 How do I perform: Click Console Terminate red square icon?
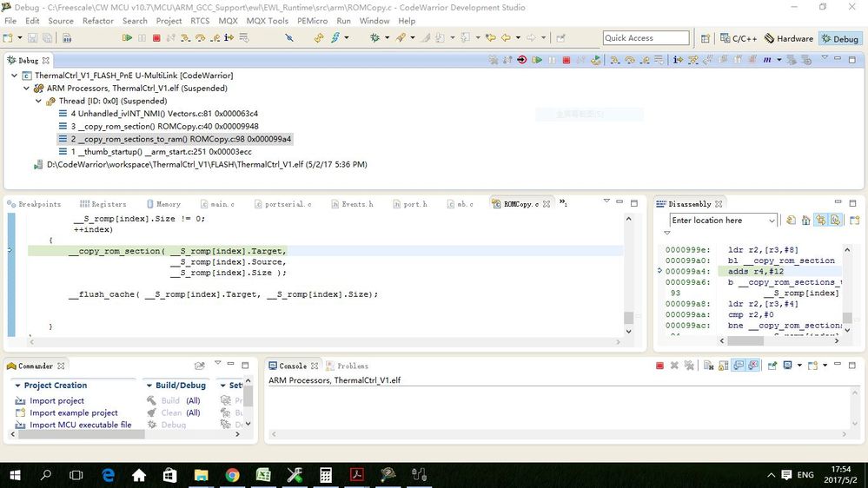pyautogui.click(x=659, y=366)
